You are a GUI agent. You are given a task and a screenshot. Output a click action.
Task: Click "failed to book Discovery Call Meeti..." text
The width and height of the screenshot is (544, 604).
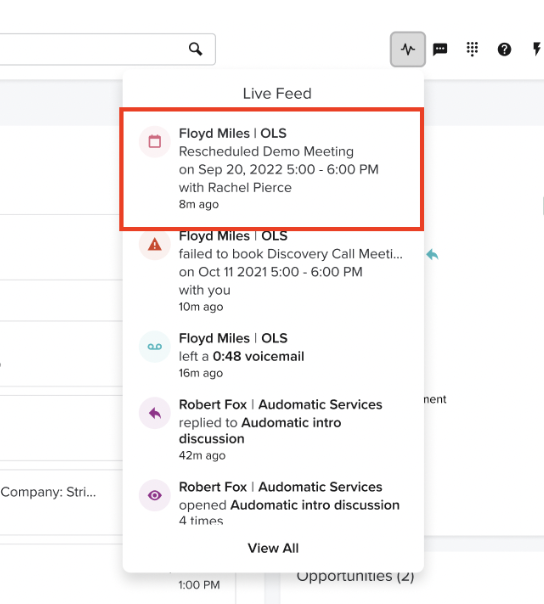[290, 254]
